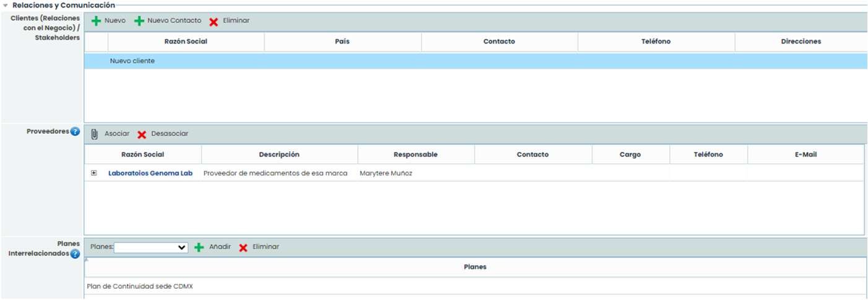Open the Proveedores help question icon
The image size is (868, 300).
(75, 131)
